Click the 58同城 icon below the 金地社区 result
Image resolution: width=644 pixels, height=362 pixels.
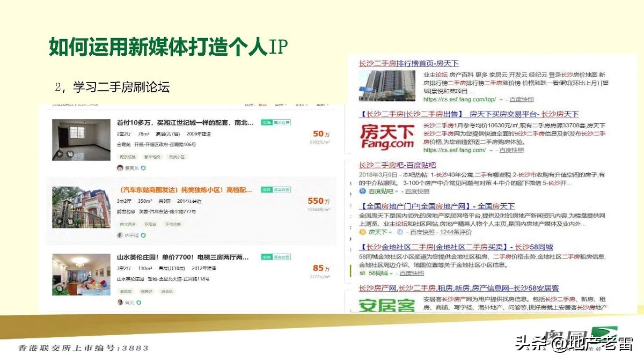pyautogui.click(x=362, y=274)
